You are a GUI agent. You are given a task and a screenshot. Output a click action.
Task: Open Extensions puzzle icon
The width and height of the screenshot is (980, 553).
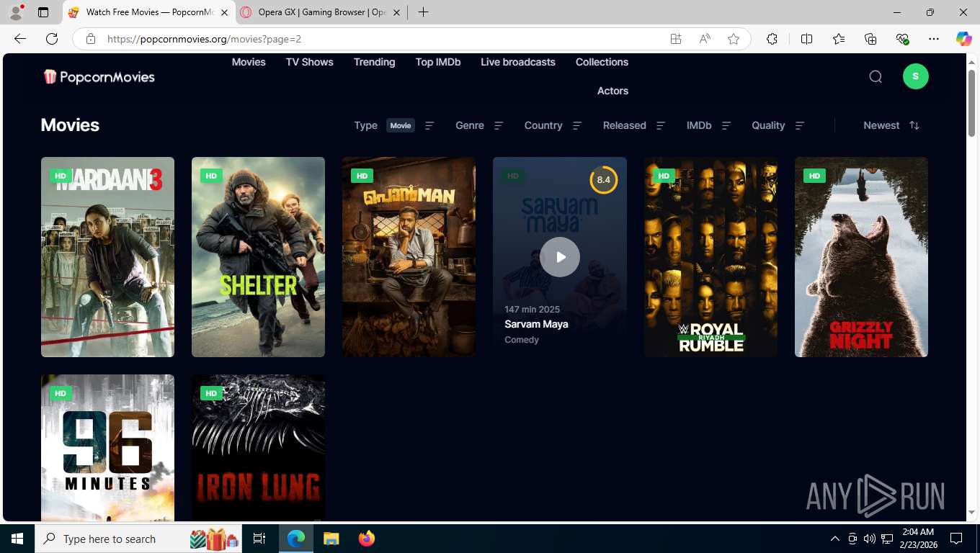772,39
